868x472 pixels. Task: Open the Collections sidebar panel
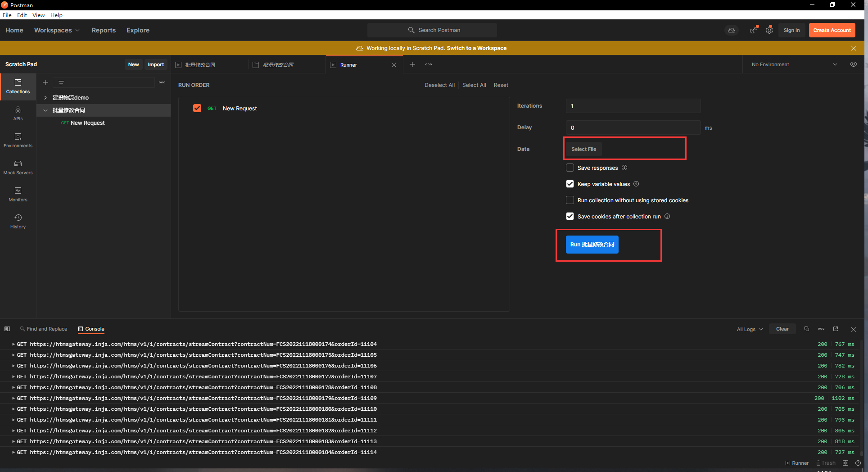18,86
